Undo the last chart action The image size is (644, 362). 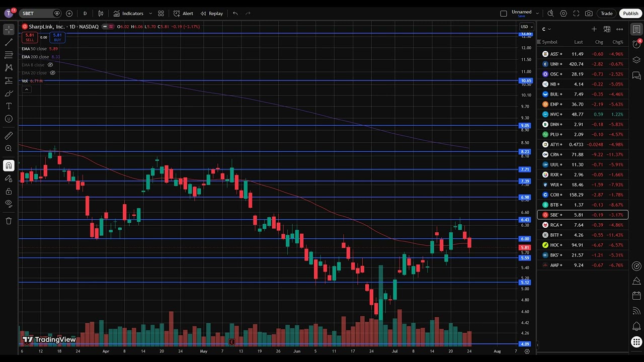pos(235,14)
